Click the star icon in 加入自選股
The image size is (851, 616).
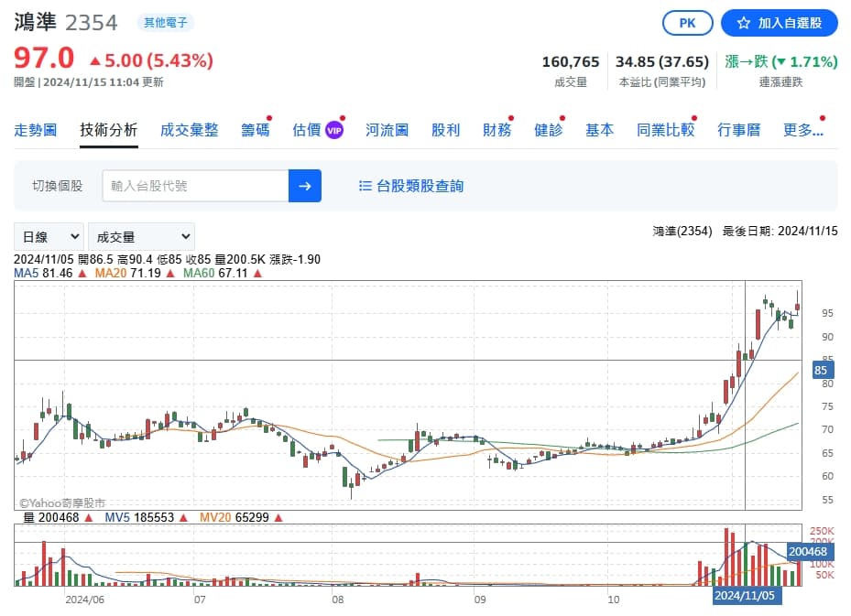(x=744, y=23)
